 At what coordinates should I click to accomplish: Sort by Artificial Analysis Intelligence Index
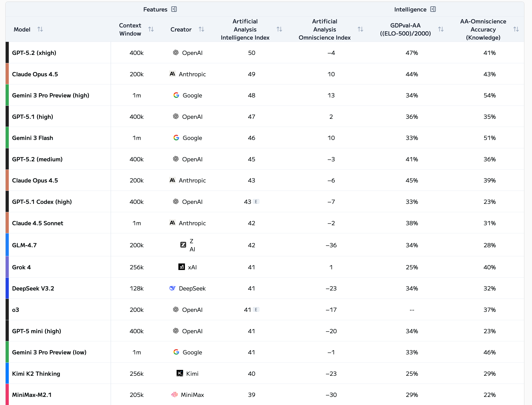(x=279, y=29)
